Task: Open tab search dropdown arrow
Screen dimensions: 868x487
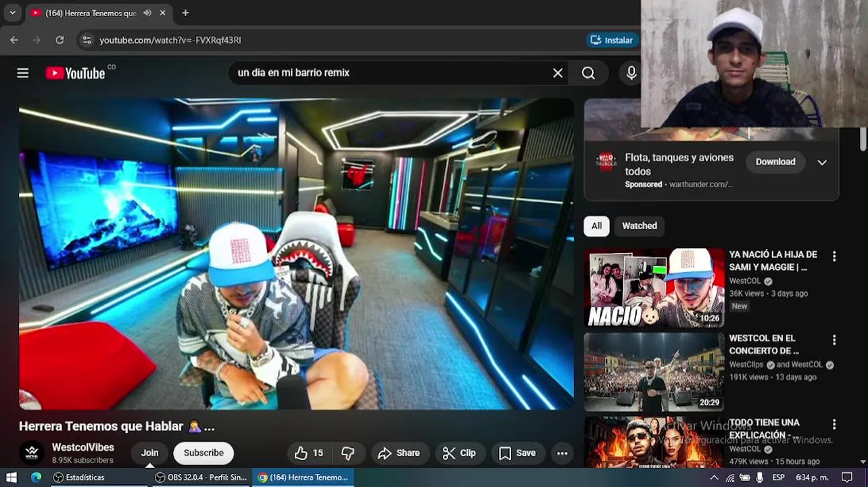Action: (x=12, y=13)
